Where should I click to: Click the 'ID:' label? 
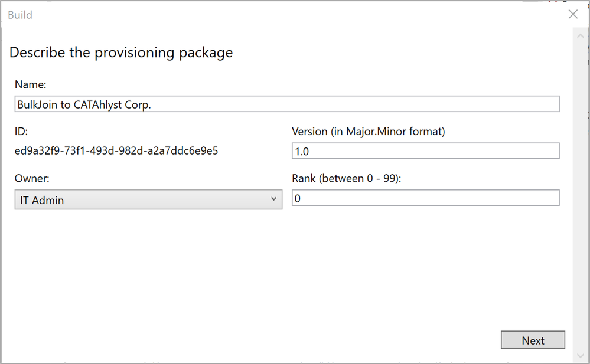21,132
